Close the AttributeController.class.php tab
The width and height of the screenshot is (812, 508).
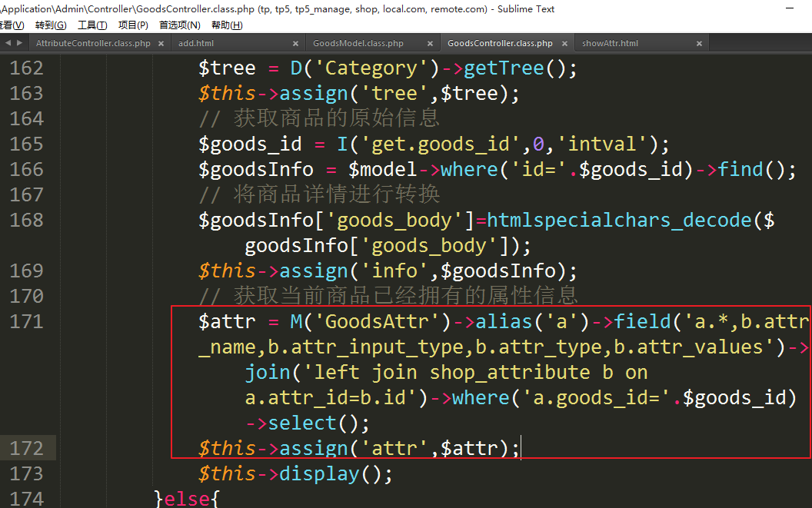(x=161, y=44)
